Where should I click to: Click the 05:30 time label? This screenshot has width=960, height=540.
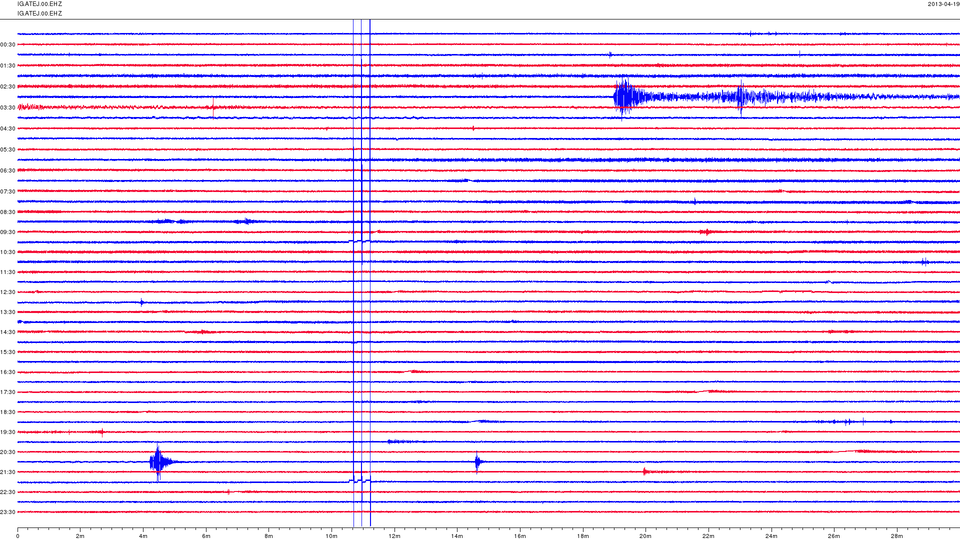tap(8, 150)
